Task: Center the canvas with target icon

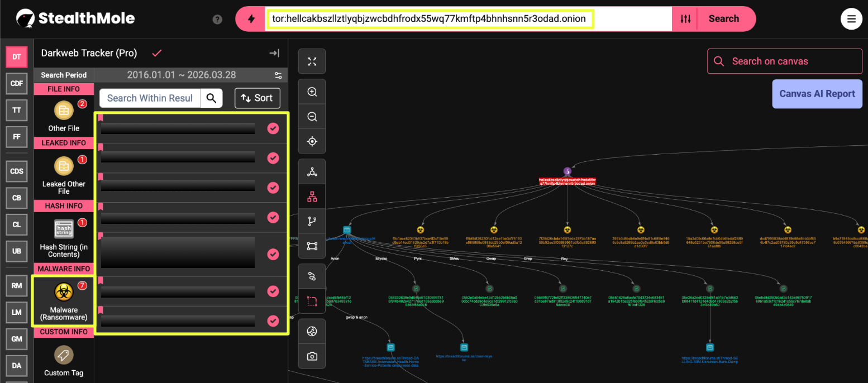Action: pos(312,141)
